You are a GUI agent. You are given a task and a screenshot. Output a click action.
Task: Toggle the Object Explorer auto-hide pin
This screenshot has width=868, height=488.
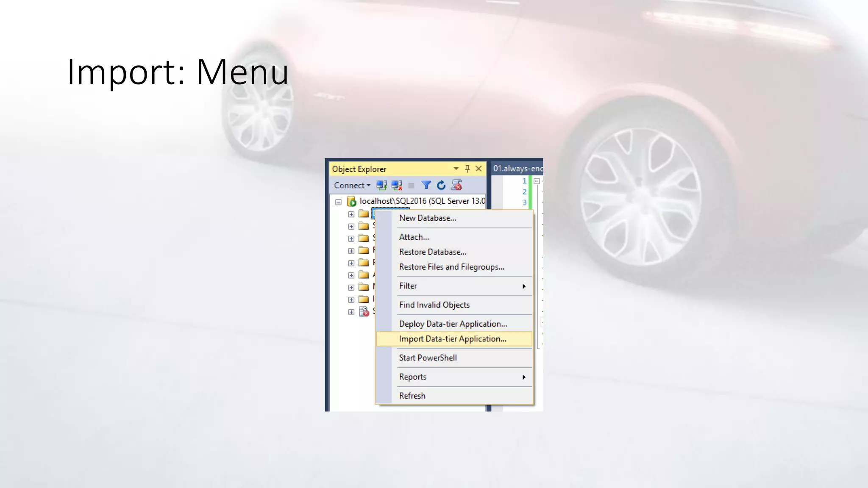pos(467,169)
